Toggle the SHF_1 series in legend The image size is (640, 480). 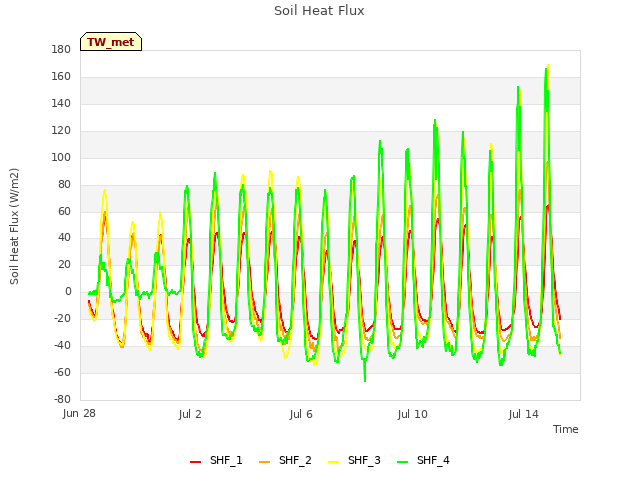216,460
